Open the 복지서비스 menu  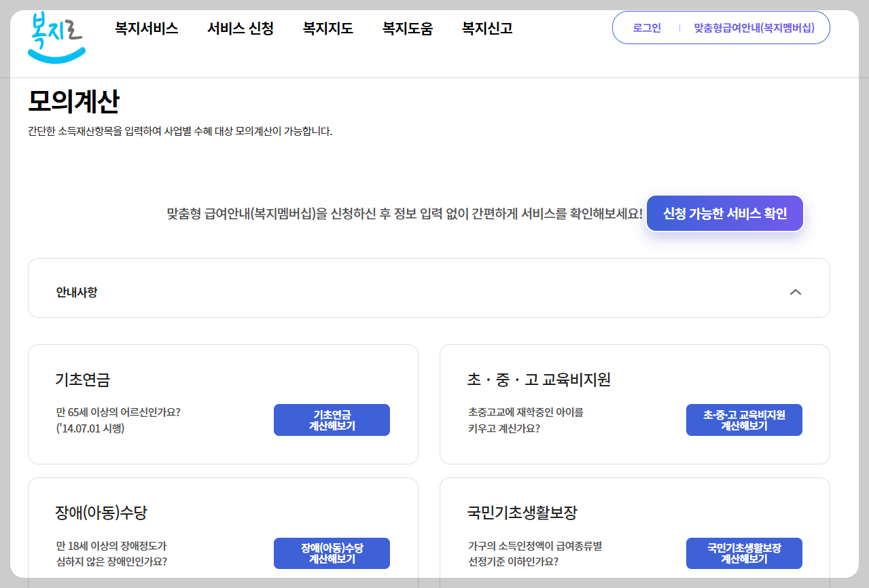tap(145, 29)
